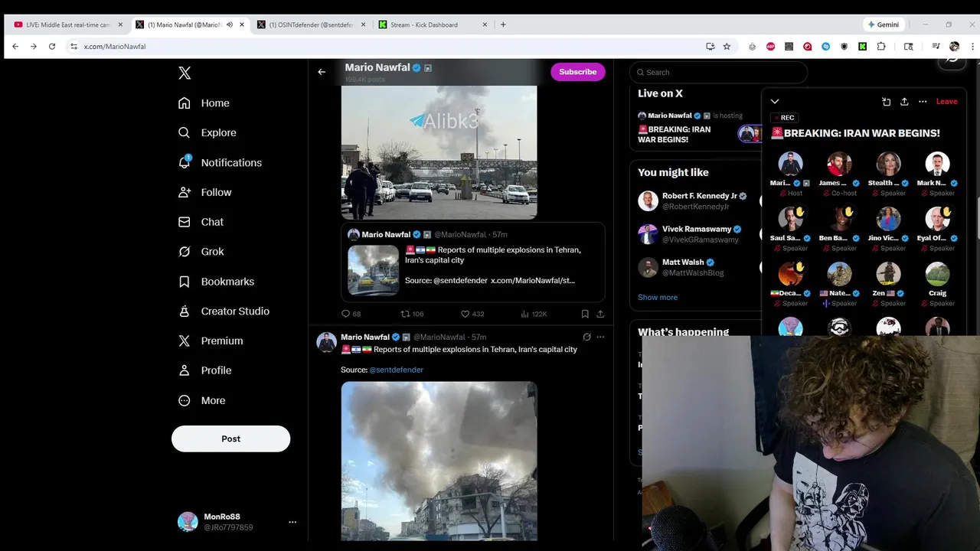
Task: Open the Kick extension icon
Action: tap(862, 47)
